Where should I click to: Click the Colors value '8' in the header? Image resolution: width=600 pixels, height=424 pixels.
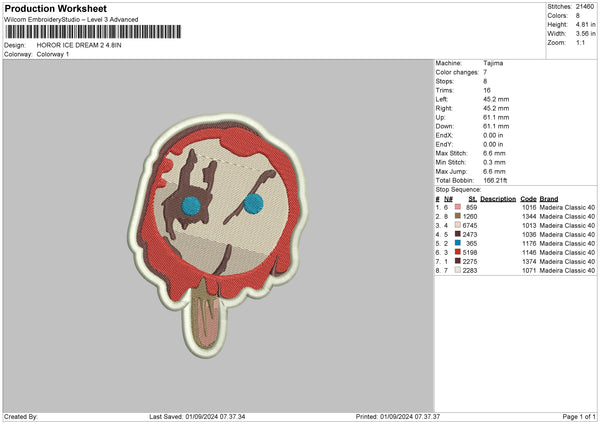coord(578,16)
